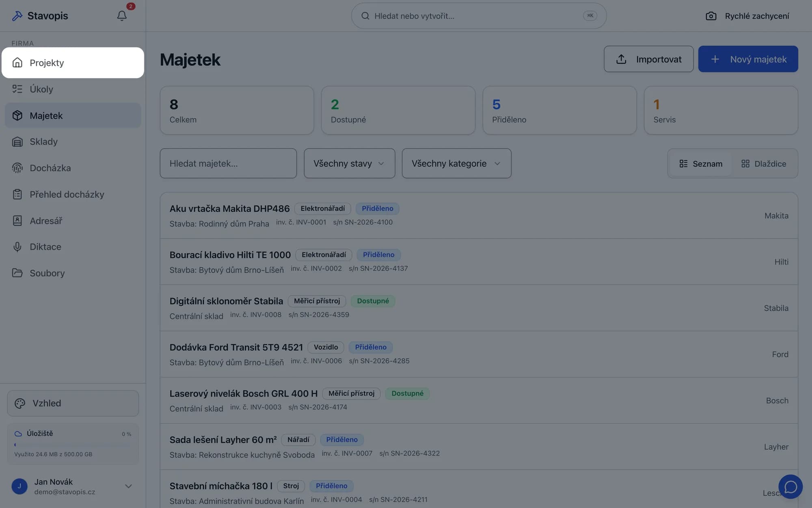Viewport: 812px width, 508px height.
Task: Expand the Jan Novák account menu chevron
Action: tap(128, 486)
